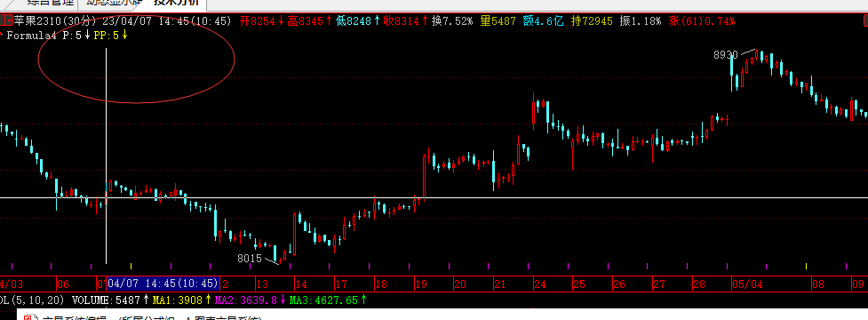Select date 08 on the time axis
The image size is (868, 320).
click(818, 284)
